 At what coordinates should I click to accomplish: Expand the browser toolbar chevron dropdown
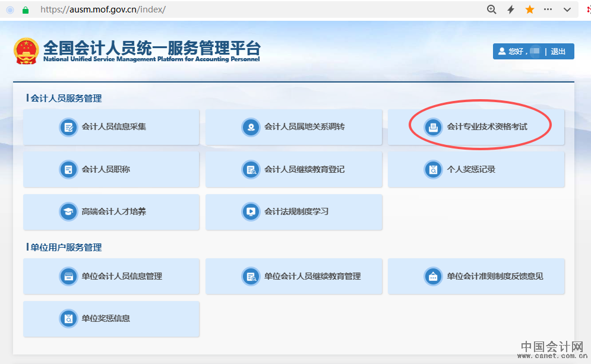click(567, 10)
